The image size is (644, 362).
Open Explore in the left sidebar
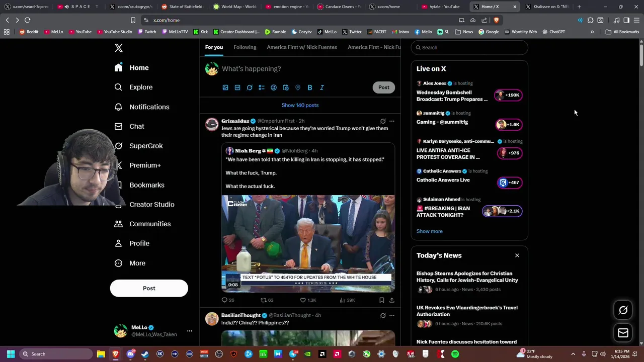tap(133, 87)
